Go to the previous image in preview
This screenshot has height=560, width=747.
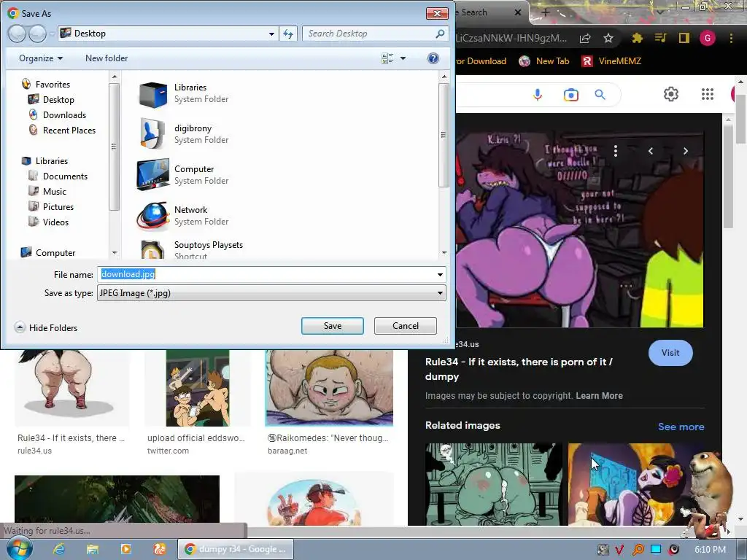tap(651, 151)
